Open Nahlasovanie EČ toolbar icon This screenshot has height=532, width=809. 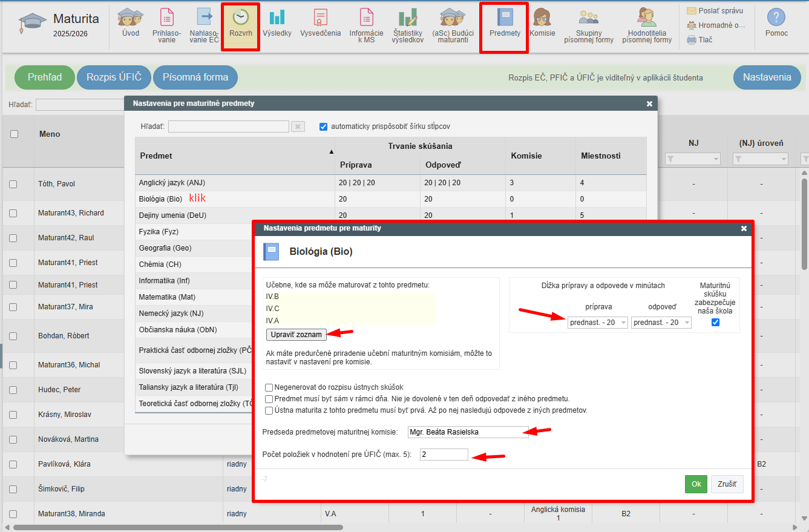pos(205,25)
